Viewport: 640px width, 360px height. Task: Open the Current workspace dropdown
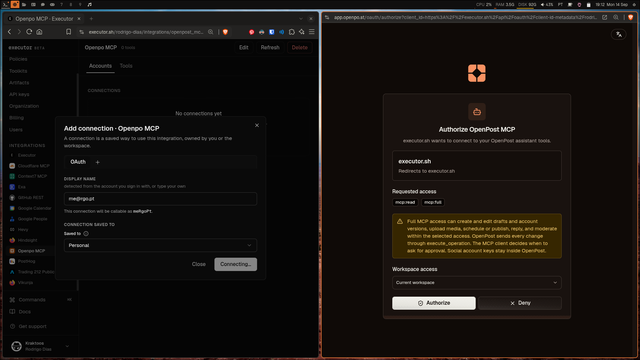(x=477, y=282)
